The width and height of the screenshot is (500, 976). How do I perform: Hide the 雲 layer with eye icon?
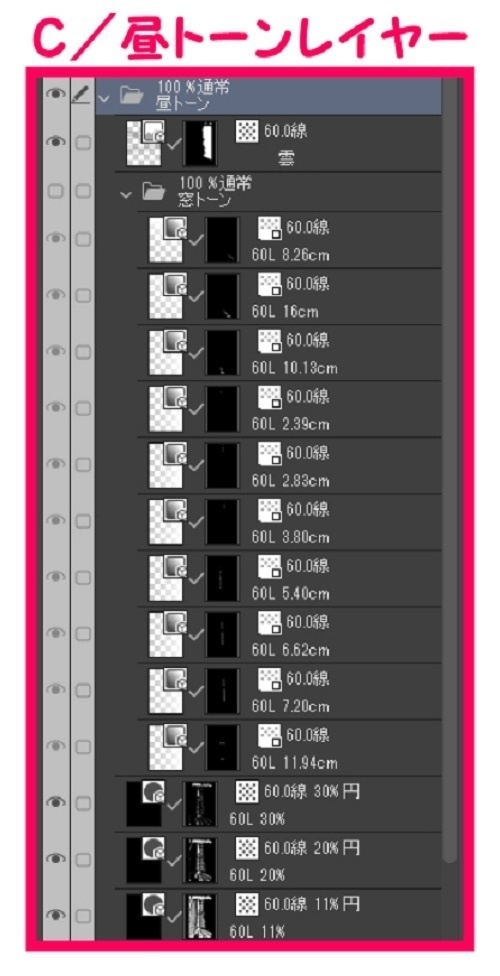pos(56,142)
